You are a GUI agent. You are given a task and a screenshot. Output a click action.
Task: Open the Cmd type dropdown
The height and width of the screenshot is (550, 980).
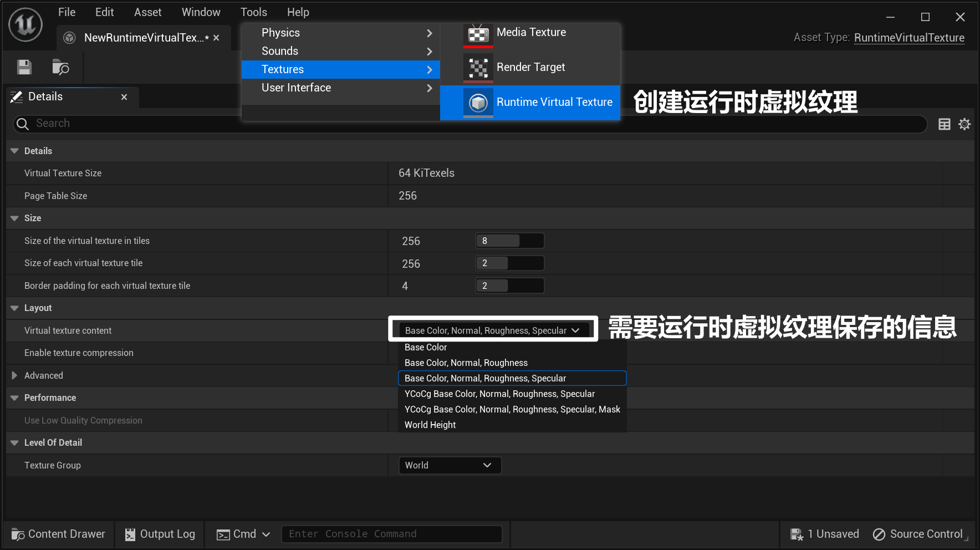266,534
